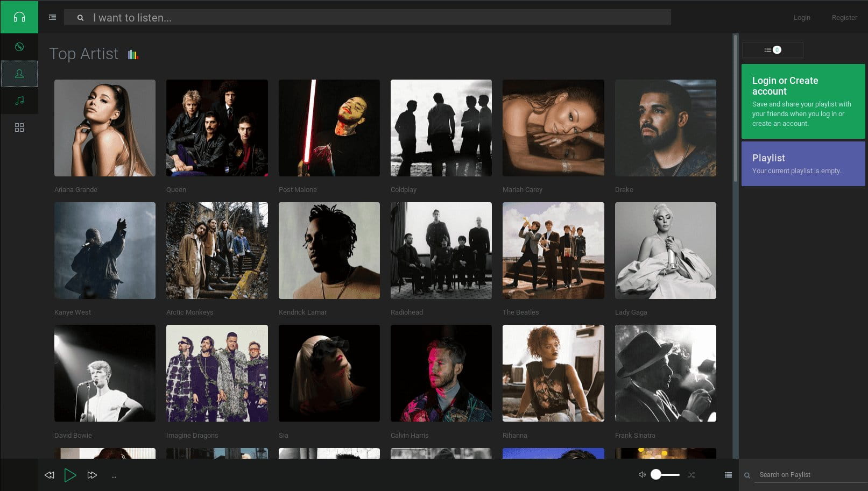Click the Register link
The width and height of the screenshot is (868, 491).
[x=844, y=18]
